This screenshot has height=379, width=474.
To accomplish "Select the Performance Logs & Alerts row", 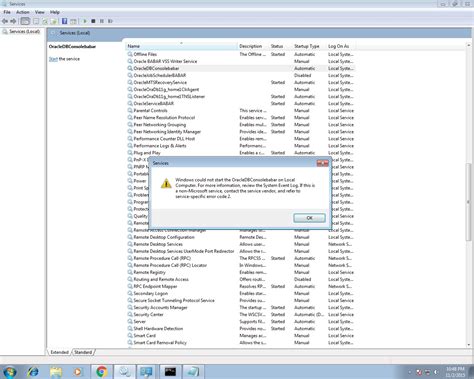I will pos(241,146).
